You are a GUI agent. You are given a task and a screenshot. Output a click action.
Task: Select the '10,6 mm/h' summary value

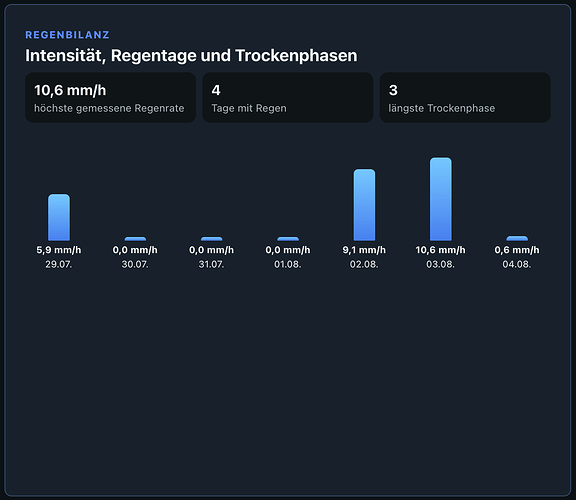[70, 90]
